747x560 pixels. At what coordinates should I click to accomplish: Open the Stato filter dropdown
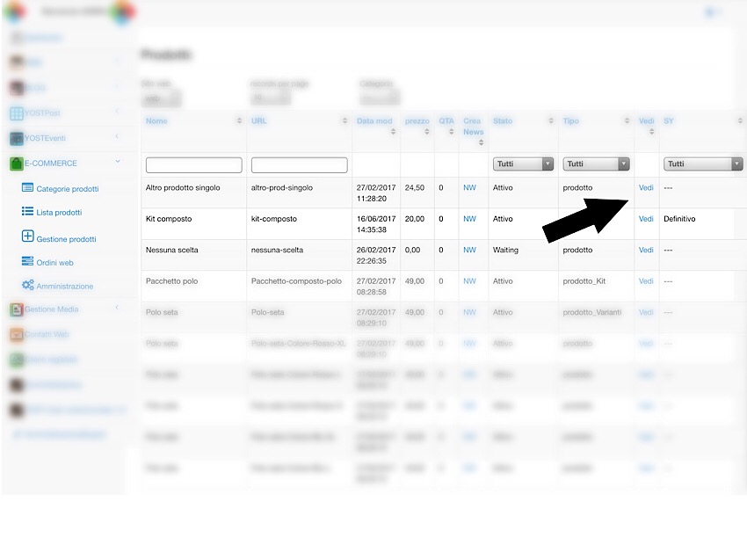pyautogui.click(x=523, y=164)
